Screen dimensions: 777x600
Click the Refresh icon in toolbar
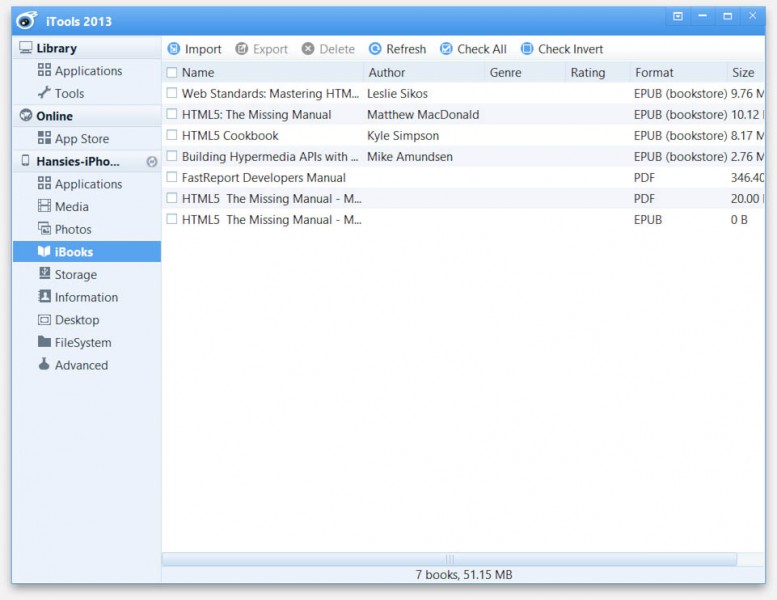click(375, 49)
